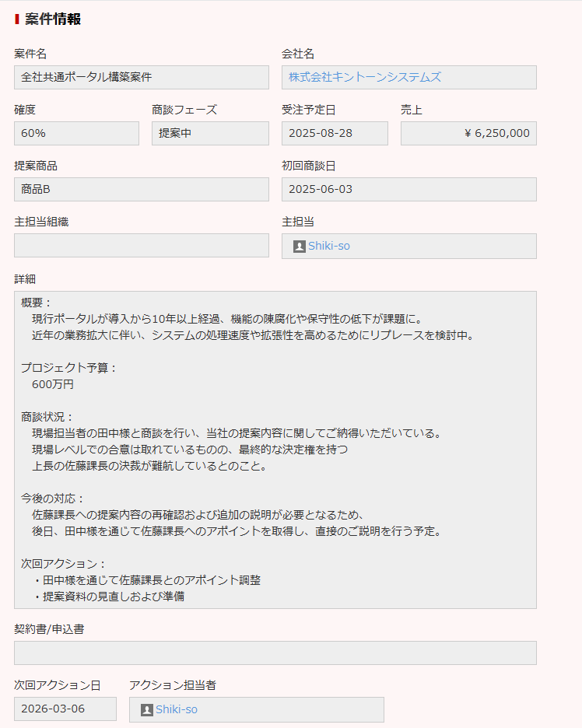Click the empty 主担当組織 field
The image size is (582, 728).
pos(141,245)
